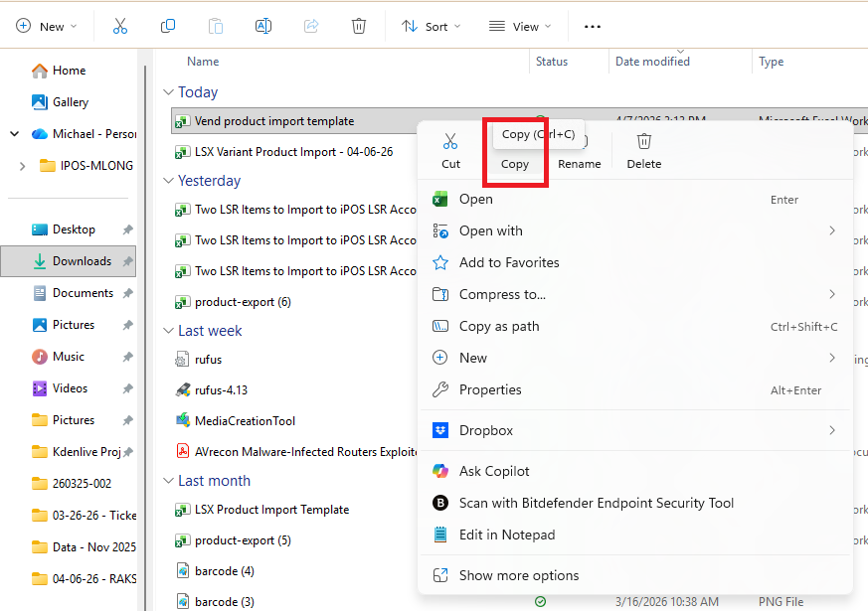Collapse the Last week group
This screenshot has width=868, height=611.
tap(168, 330)
